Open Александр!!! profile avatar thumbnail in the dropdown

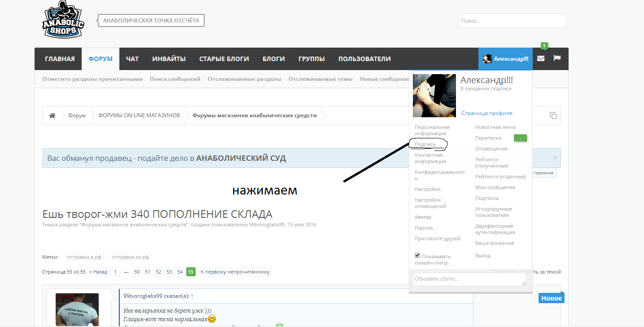434,95
